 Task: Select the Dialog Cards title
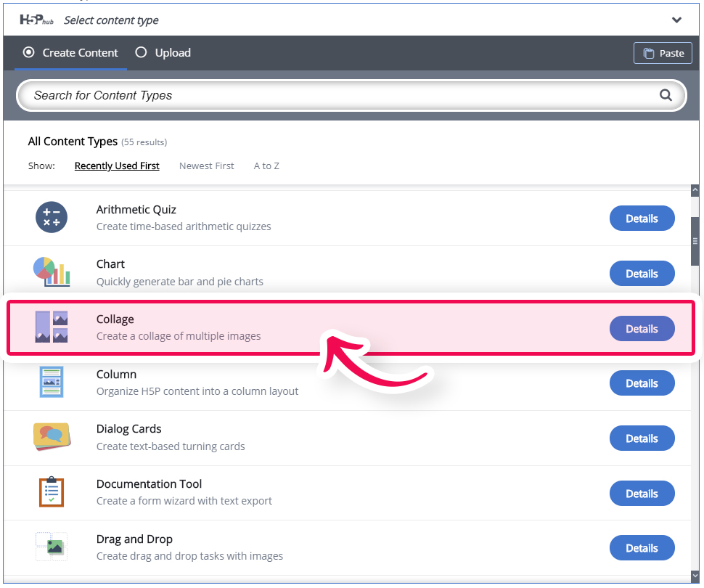coord(129,429)
